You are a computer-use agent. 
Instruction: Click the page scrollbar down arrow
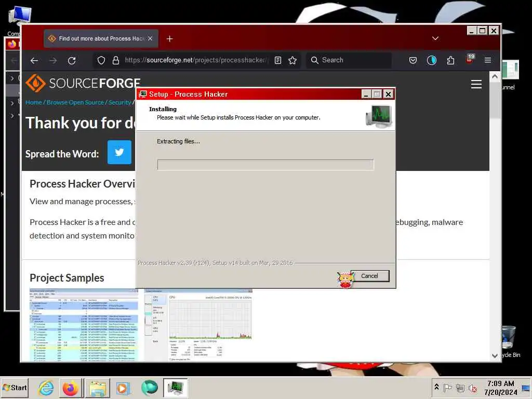pyautogui.click(x=495, y=355)
